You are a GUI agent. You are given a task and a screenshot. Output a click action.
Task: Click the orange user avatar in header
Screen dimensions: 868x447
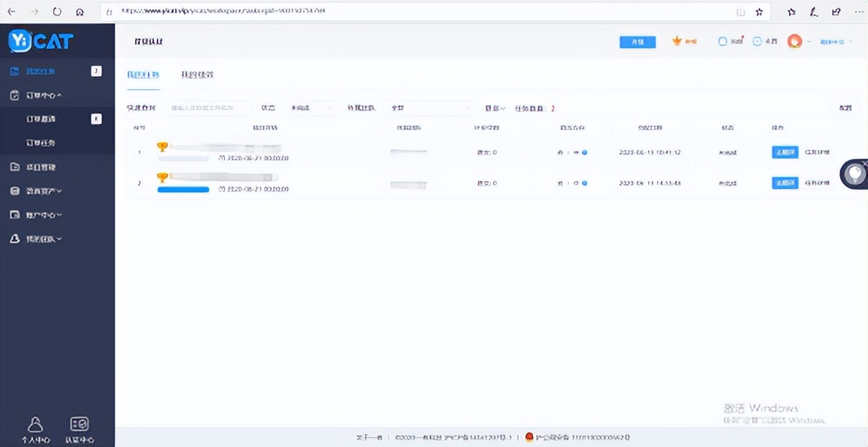(x=794, y=42)
